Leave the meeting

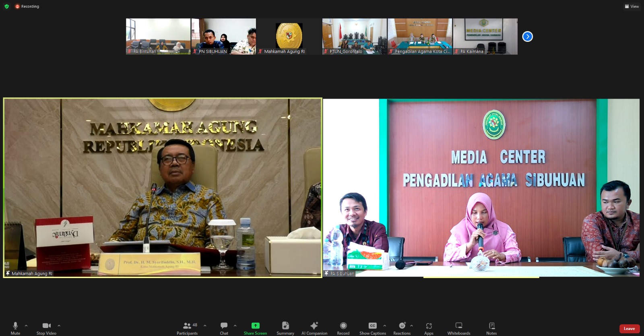click(630, 329)
